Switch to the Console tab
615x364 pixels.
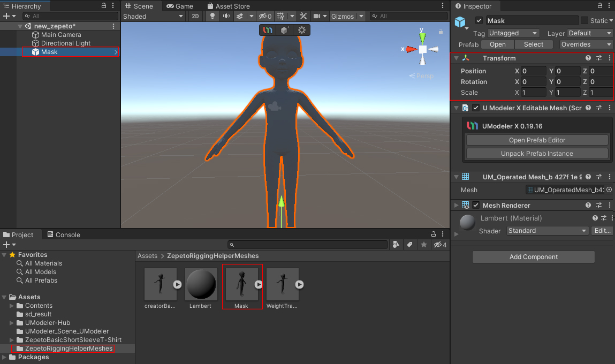[64, 234]
